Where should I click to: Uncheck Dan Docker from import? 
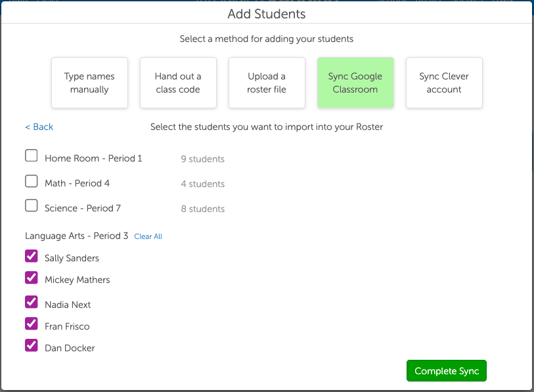point(31,345)
